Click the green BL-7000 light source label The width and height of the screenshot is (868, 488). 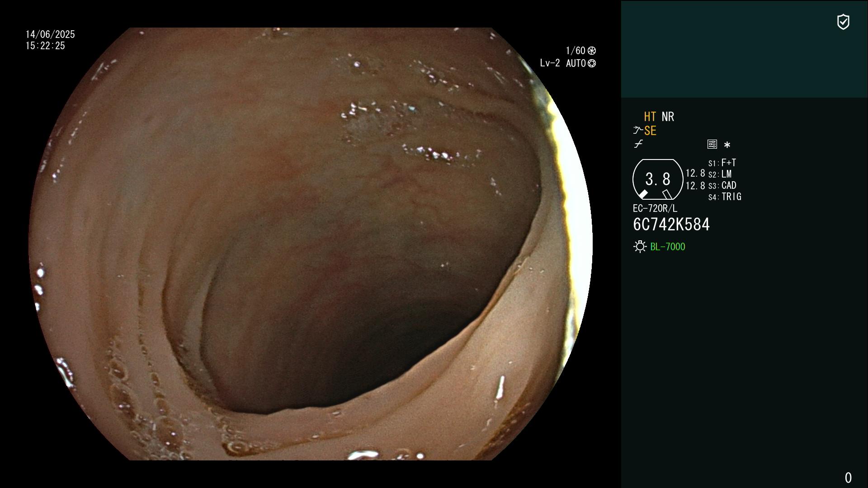click(x=668, y=247)
